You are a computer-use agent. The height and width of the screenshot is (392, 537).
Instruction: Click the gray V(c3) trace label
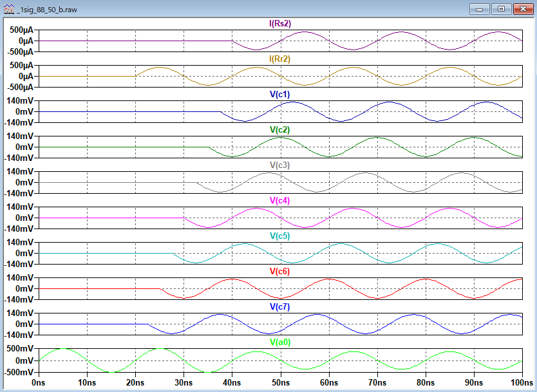pyautogui.click(x=279, y=165)
